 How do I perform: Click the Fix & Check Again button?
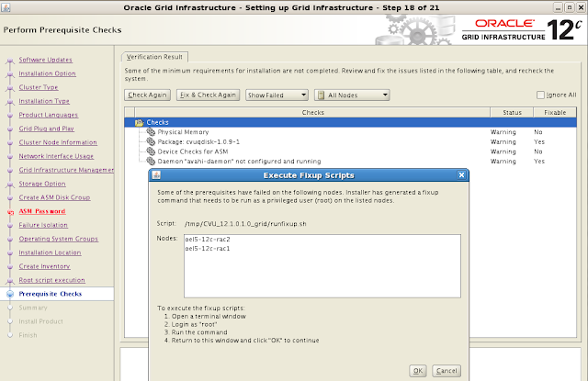[x=209, y=95]
